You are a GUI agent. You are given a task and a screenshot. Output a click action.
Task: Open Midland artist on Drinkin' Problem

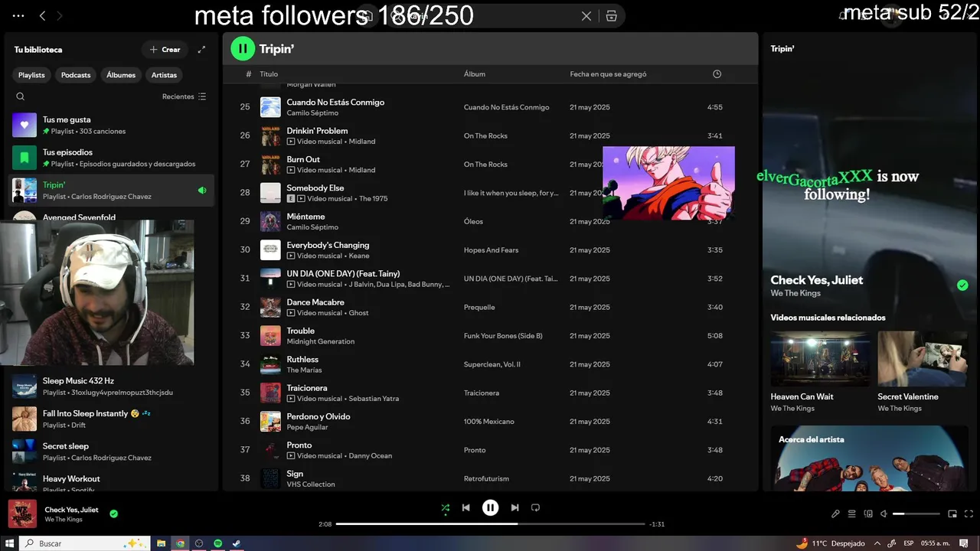point(362,142)
